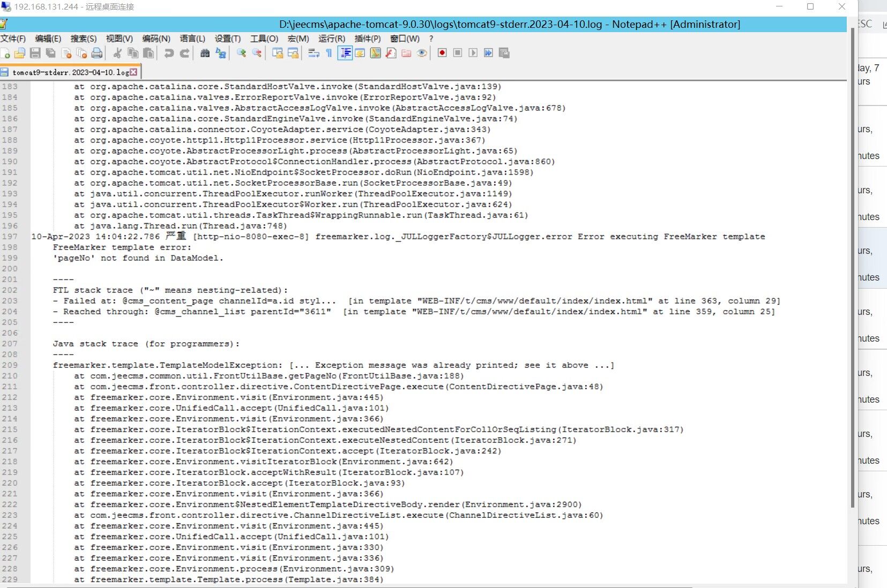Screen dimensions: 887x588
Task: Toggle file monitoring eye icon
Action: [422, 53]
